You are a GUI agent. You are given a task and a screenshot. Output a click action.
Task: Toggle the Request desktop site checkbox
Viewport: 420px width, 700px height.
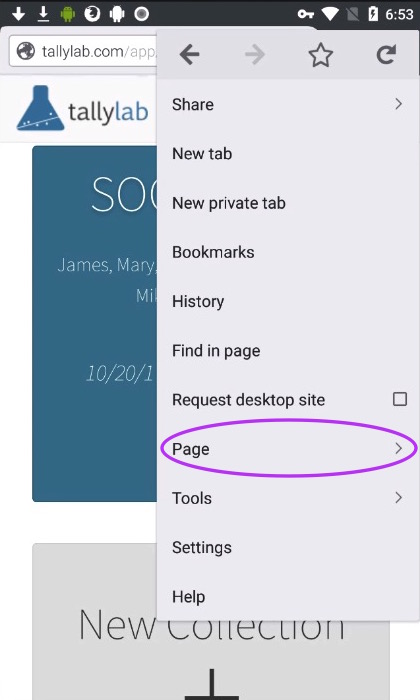click(399, 399)
